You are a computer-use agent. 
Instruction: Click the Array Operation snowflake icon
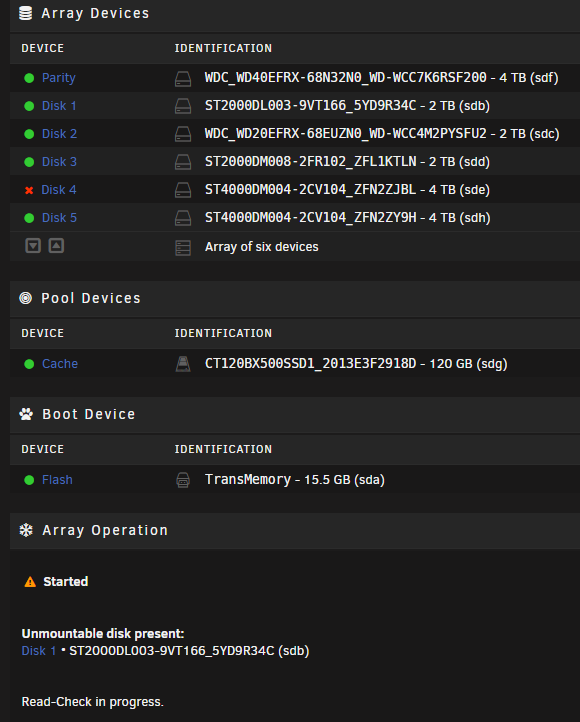tap(26, 530)
